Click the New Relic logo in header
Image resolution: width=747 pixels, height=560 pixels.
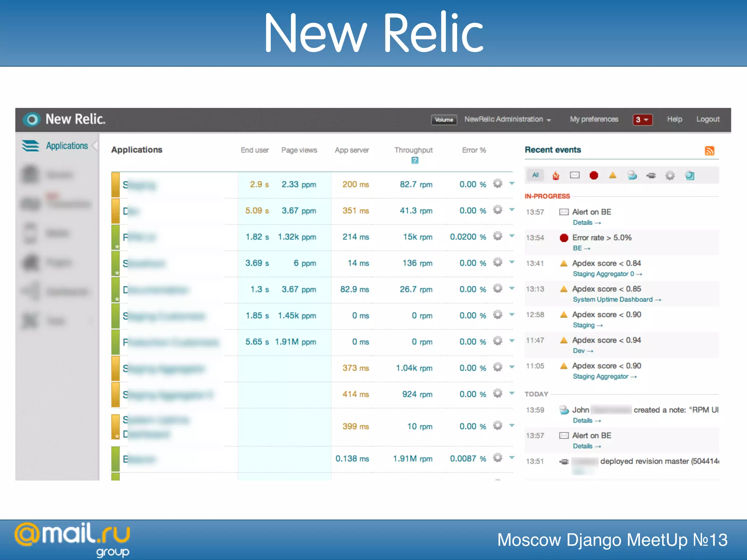64,119
